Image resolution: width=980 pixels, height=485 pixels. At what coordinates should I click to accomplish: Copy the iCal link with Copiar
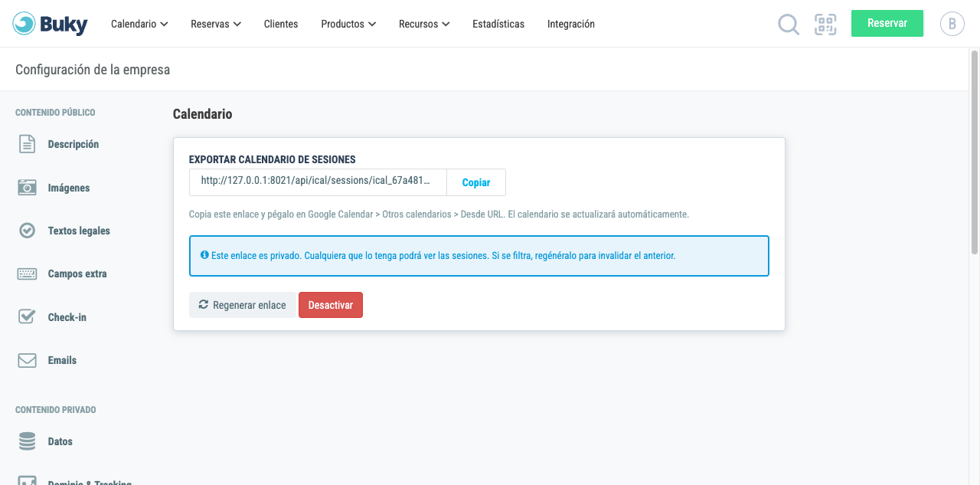tap(476, 182)
